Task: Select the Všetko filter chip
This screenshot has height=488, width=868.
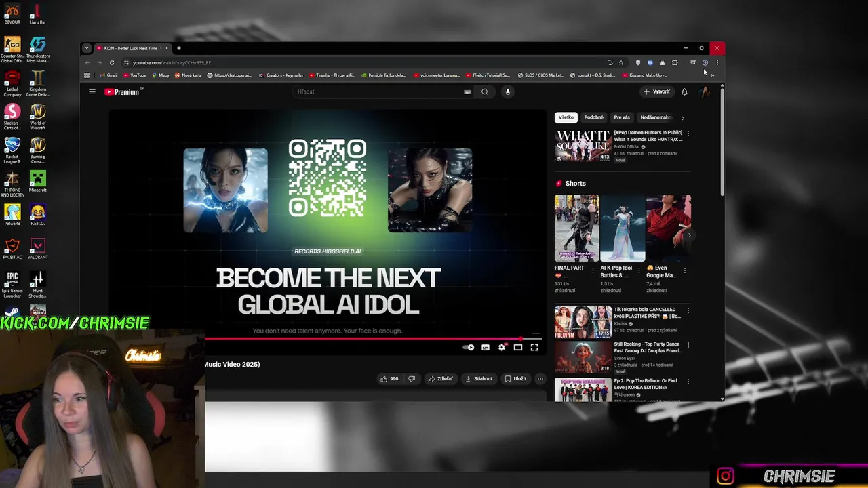Action: [566, 117]
